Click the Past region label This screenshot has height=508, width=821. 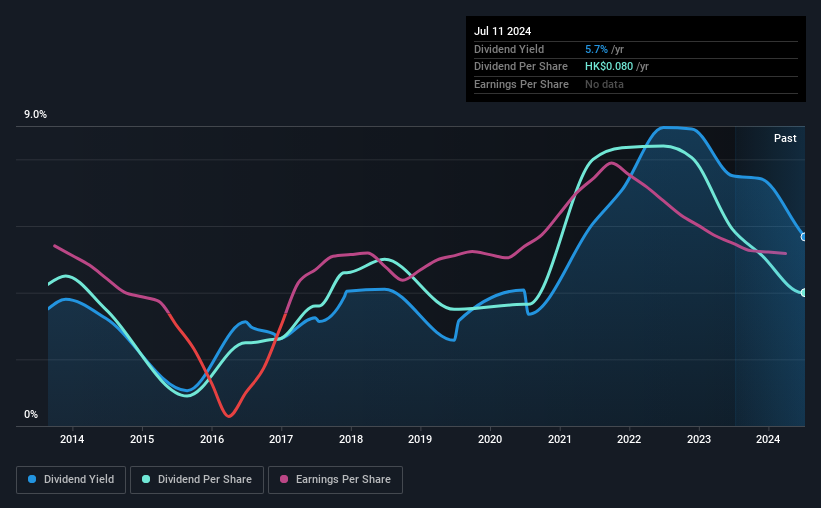coord(785,138)
